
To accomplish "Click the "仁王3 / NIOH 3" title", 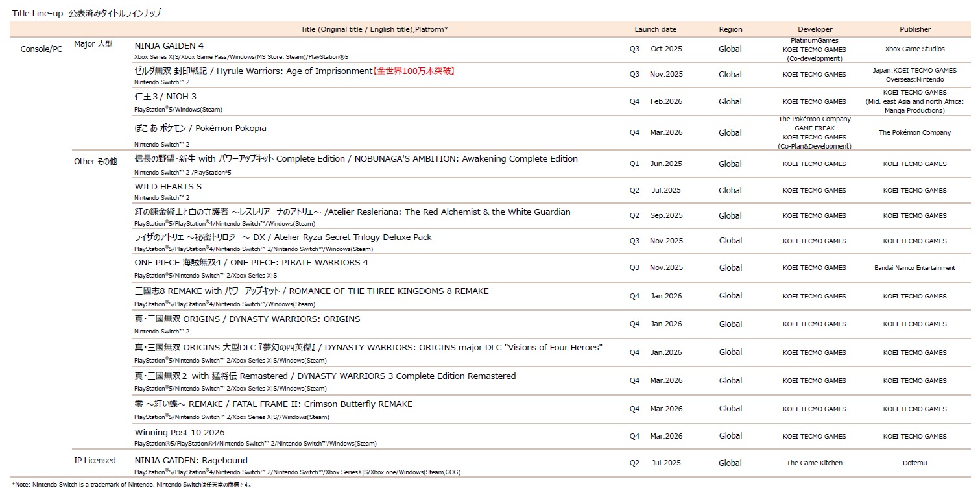I will coord(165,97).
